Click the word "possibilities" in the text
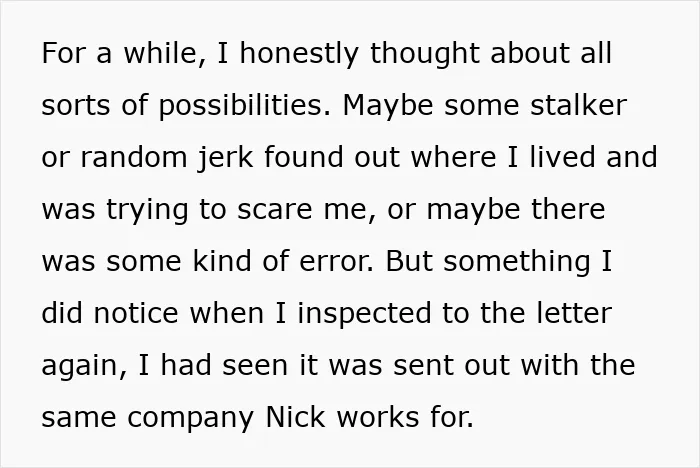This screenshot has width=700, height=468. [x=245, y=106]
